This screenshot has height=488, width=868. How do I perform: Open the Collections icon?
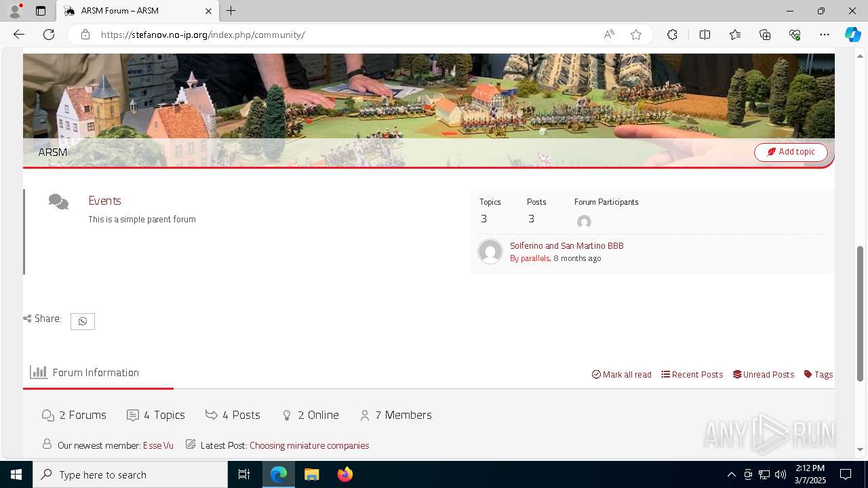pyautogui.click(x=765, y=35)
